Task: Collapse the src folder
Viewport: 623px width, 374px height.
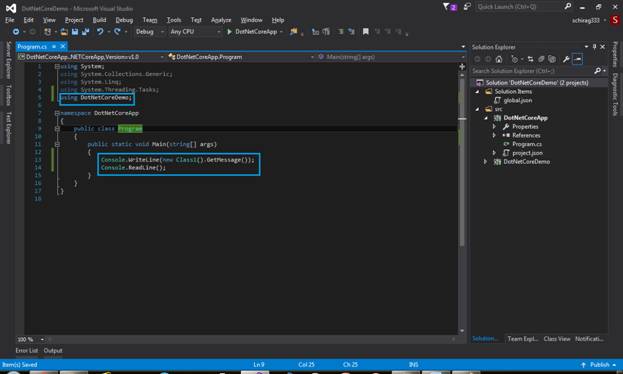Action: click(478, 109)
